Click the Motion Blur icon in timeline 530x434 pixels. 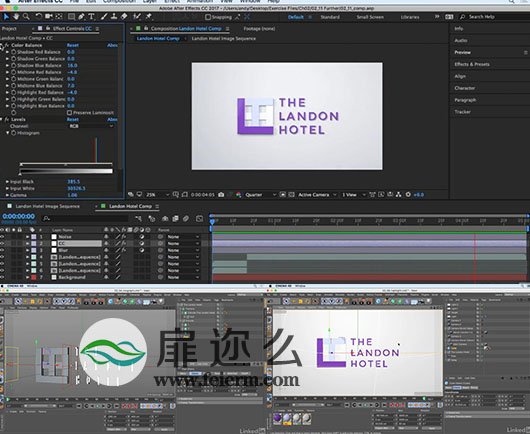point(186,219)
